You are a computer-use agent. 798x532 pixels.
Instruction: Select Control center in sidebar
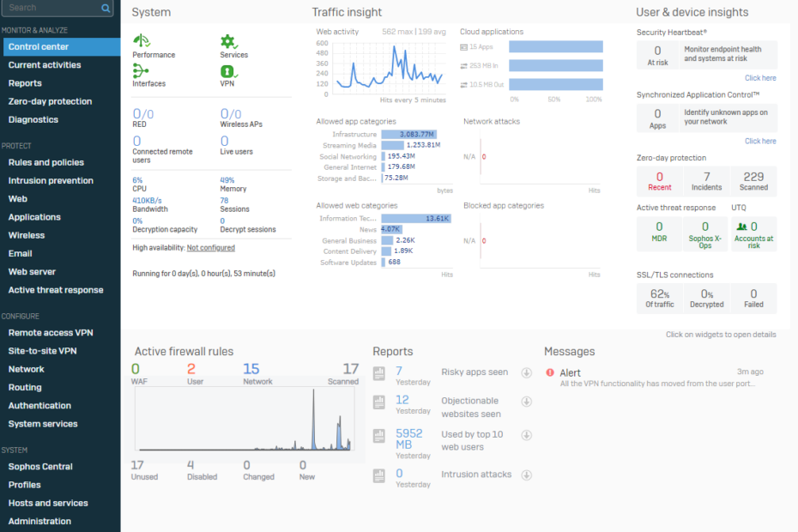coord(61,47)
